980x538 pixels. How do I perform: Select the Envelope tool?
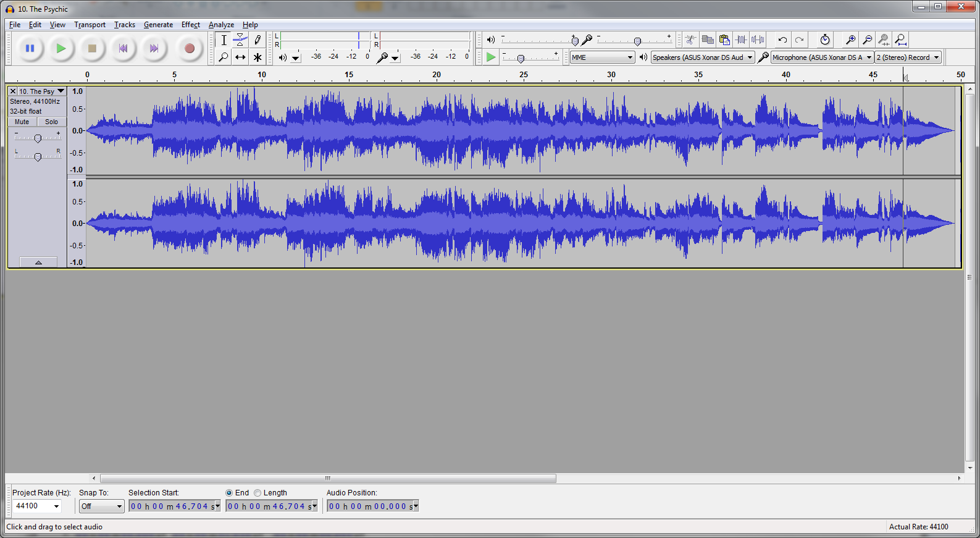tap(240, 40)
